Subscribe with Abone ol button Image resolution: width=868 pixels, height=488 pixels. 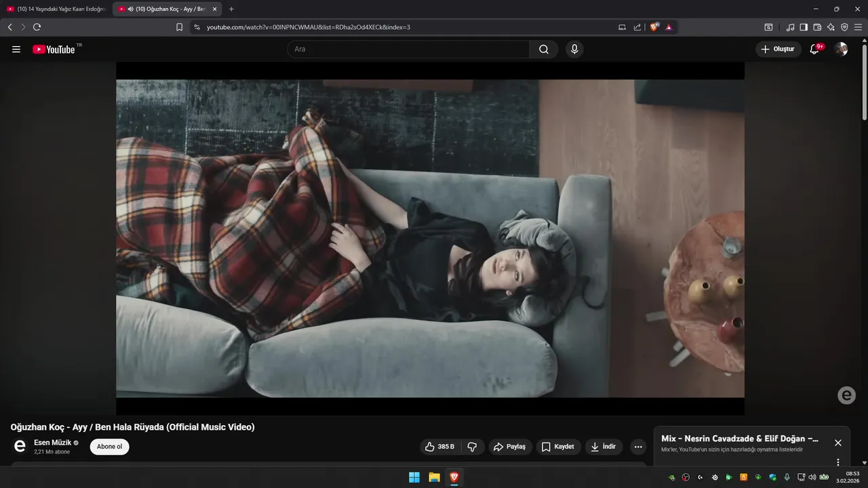click(109, 447)
